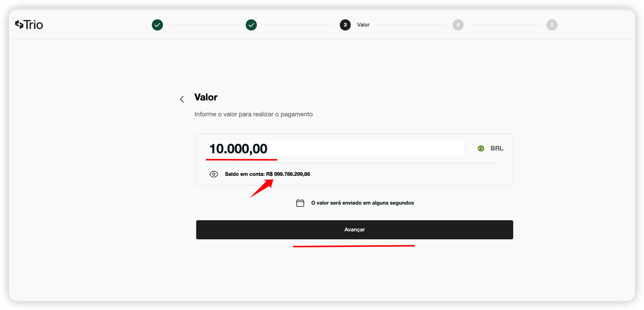
Task: Click the step 3 number circle
Action: coord(345,25)
